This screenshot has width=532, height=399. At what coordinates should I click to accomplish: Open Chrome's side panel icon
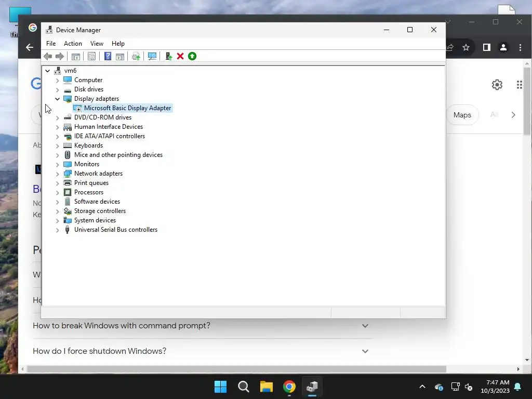tap(486, 47)
